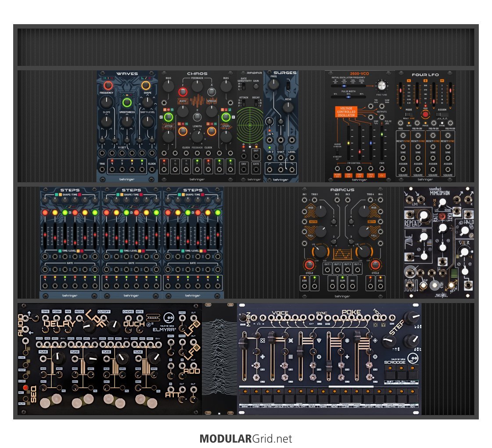Flip the ASSIGN switch on Four LFO
This screenshot has height=448, width=492.
click(443, 114)
